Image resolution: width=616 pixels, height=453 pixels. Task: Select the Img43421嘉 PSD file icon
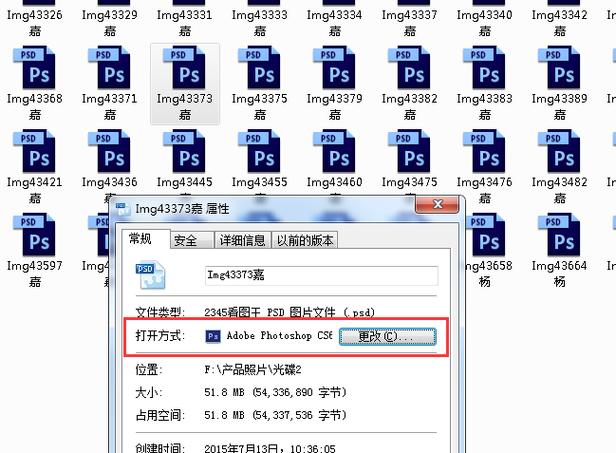pos(35,151)
